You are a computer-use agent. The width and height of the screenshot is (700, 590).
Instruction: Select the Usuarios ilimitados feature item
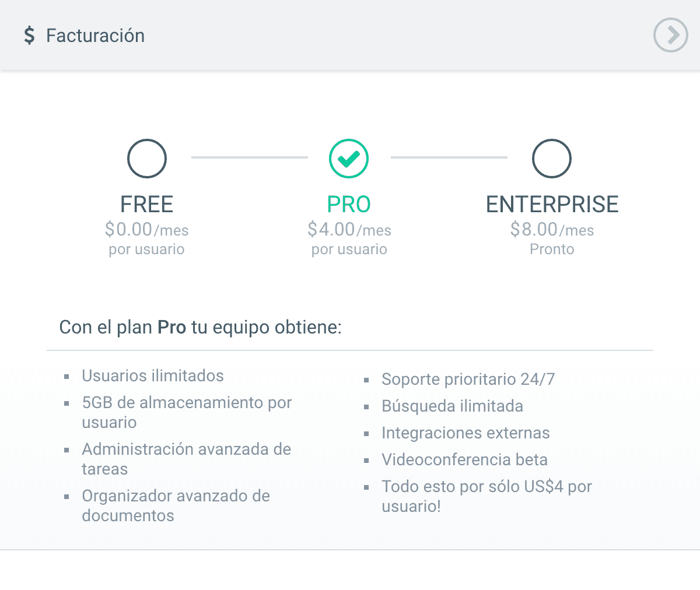click(153, 375)
